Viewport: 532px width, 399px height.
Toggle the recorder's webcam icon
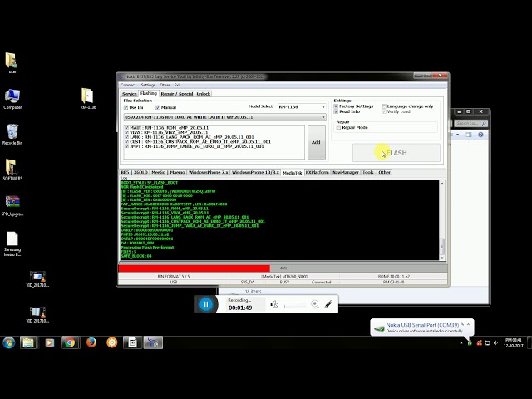coord(314,304)
